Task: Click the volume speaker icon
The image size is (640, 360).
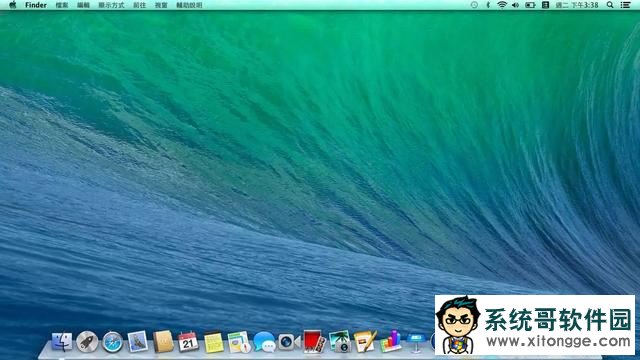Action: coord(516,5)
